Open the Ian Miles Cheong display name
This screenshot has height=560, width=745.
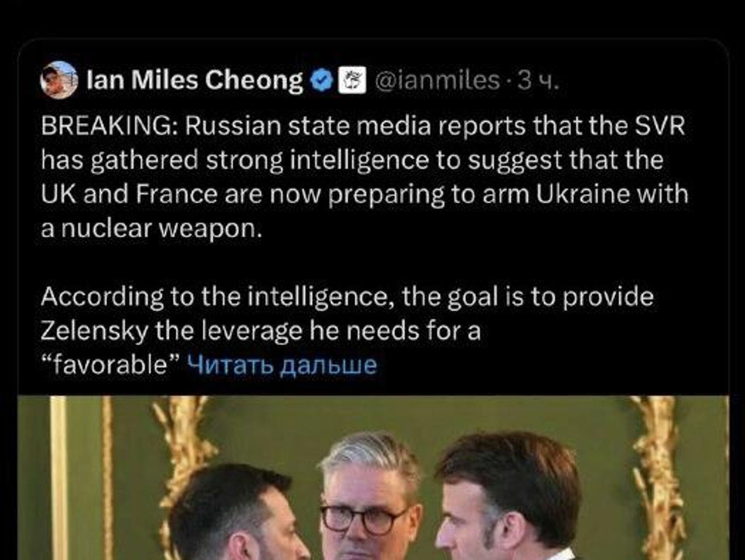pyautogui.click(x=195, y=80)
